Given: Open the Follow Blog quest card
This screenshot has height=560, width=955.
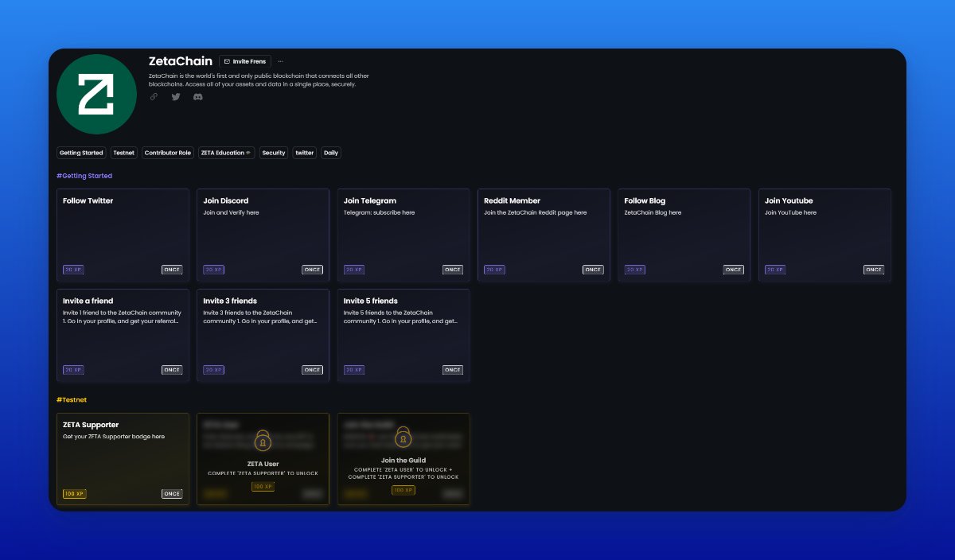Looking at the screenshot, I should [684, 235].
